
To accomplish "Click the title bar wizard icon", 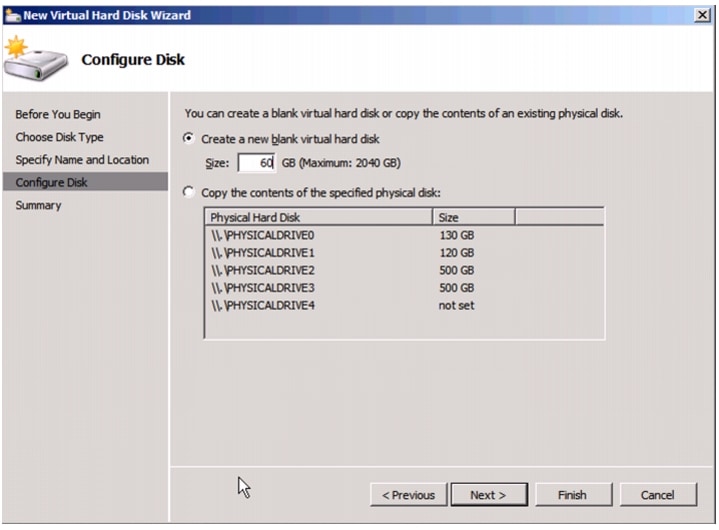I will coord(13,15).
